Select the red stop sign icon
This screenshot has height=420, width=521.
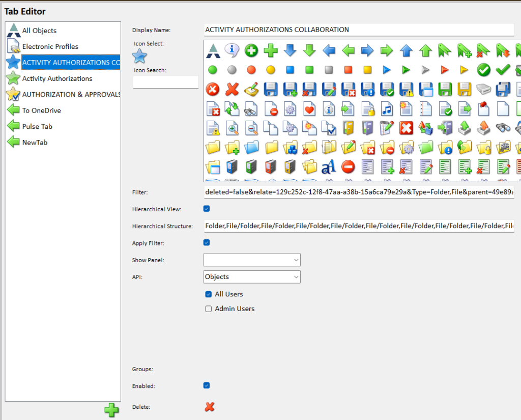tap(348, 166)
